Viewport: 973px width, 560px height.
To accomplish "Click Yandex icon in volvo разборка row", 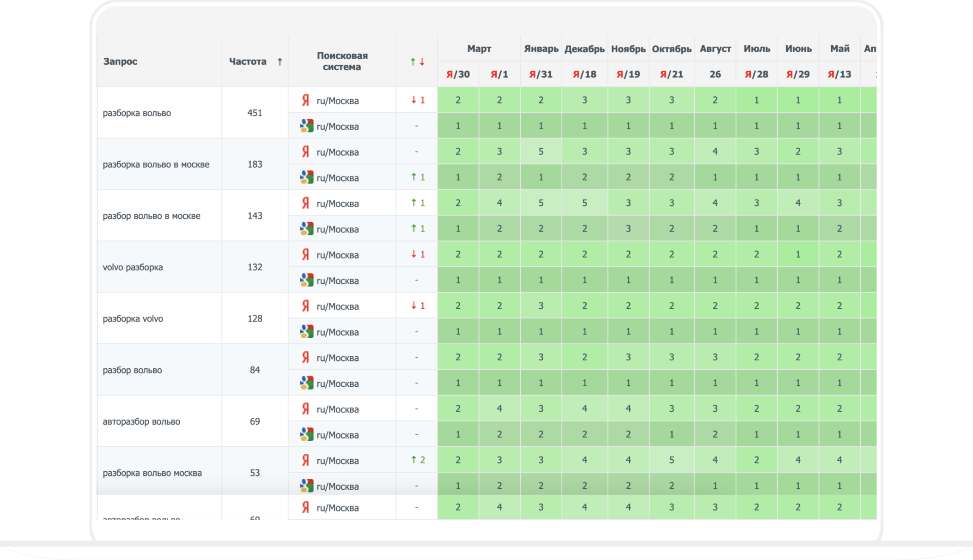I will point(305,254).
